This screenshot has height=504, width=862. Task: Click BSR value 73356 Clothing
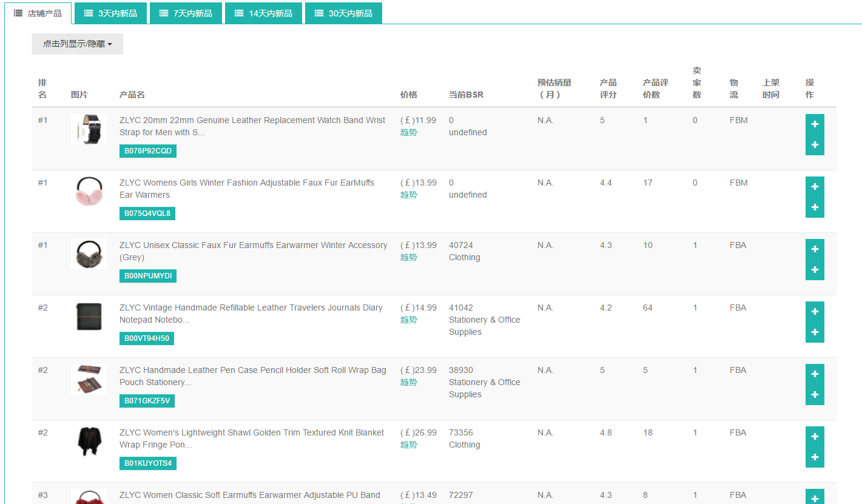(x=465, y=438)
